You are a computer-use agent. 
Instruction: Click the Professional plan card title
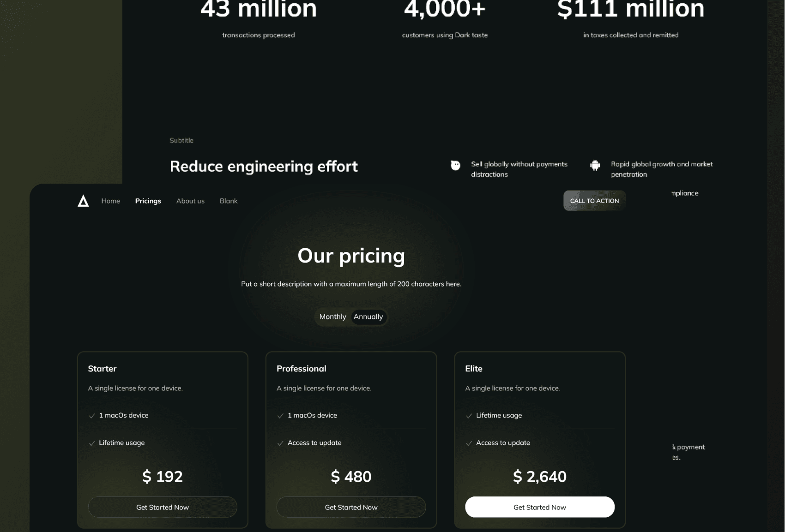coord(301,369)
